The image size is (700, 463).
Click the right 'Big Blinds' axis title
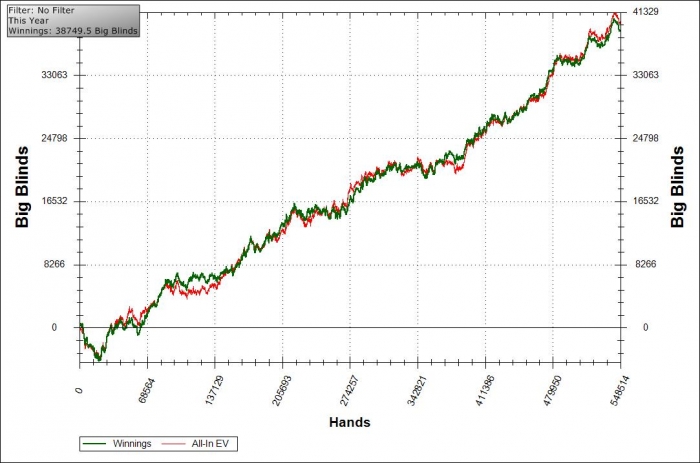(677, 187)
